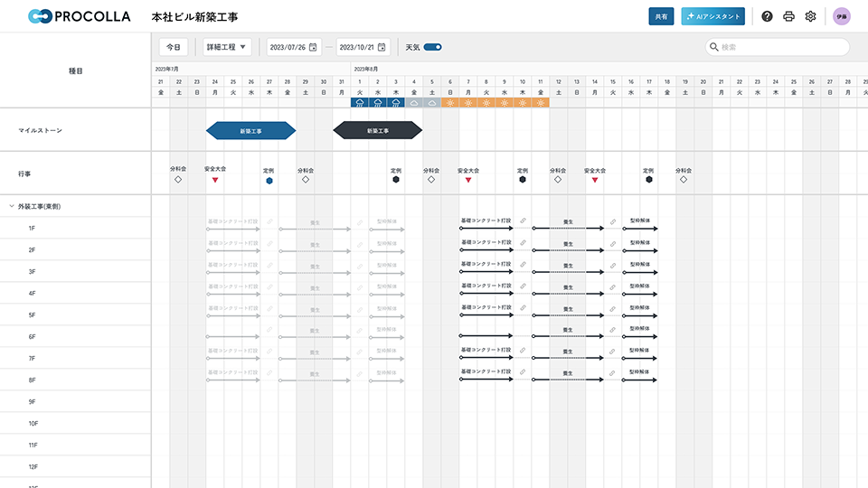Click into the 検索 search field
The width and height of the screenshot is (868, 488).
pos(778,47)
